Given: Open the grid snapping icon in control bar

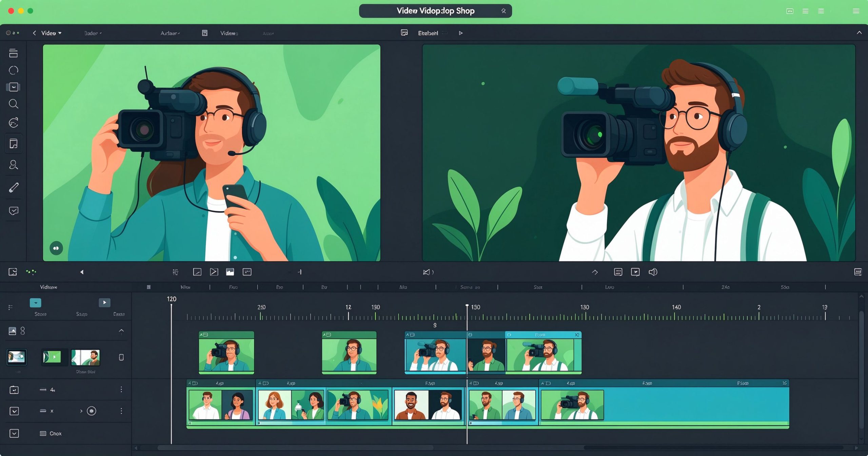Looking at the screenshot, I should [x=175, y=272].
